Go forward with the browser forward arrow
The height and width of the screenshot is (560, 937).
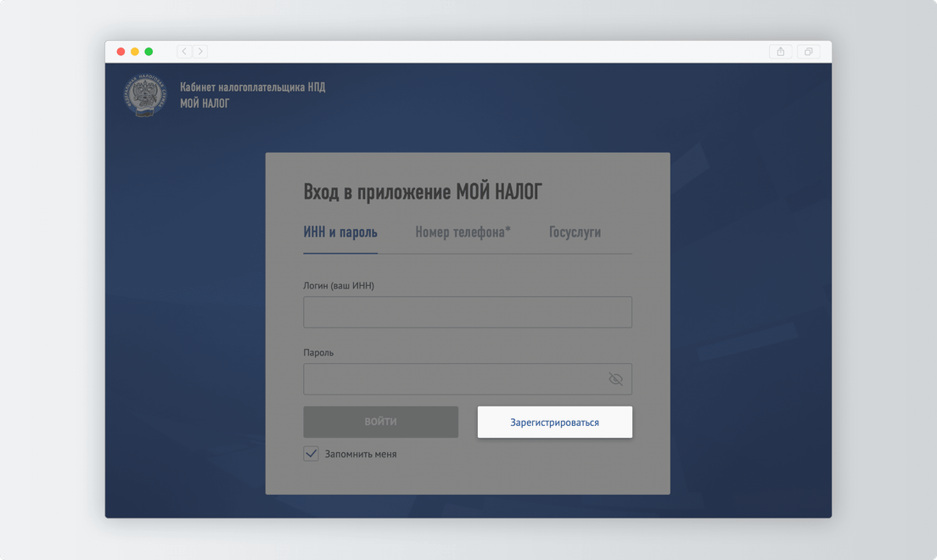click(200, 52)
